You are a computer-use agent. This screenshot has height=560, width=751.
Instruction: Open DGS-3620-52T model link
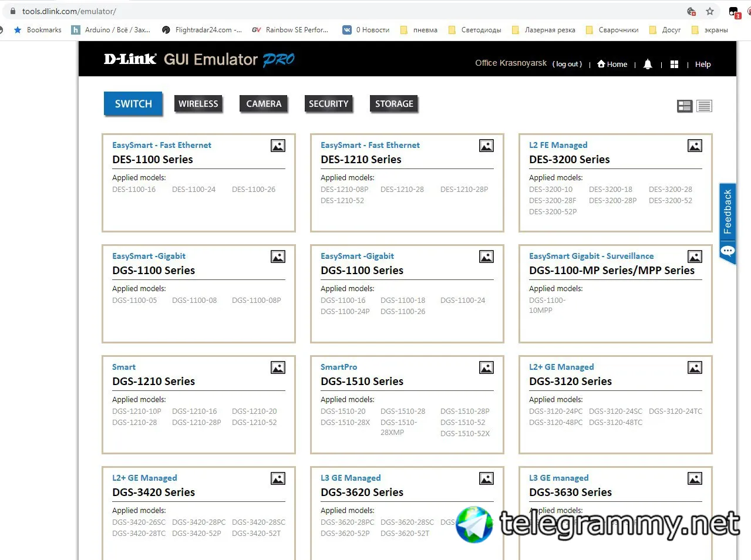coord(405,534)
